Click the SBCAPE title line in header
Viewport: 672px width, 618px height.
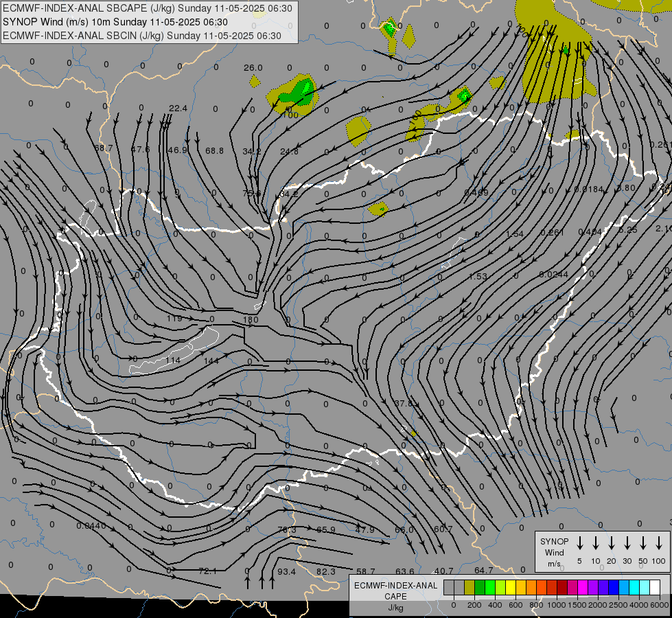pos(148,8)
